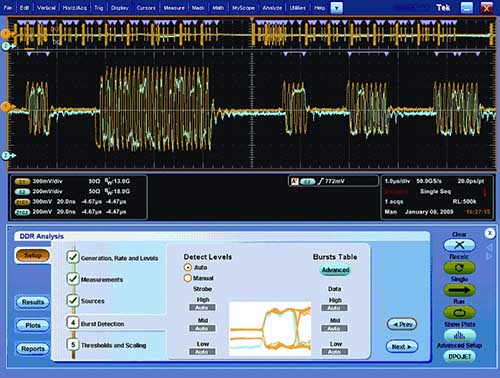Click the green Recalc icon
Image resolution: width=500 pixels, height=378 pixels.
[459, 268]
